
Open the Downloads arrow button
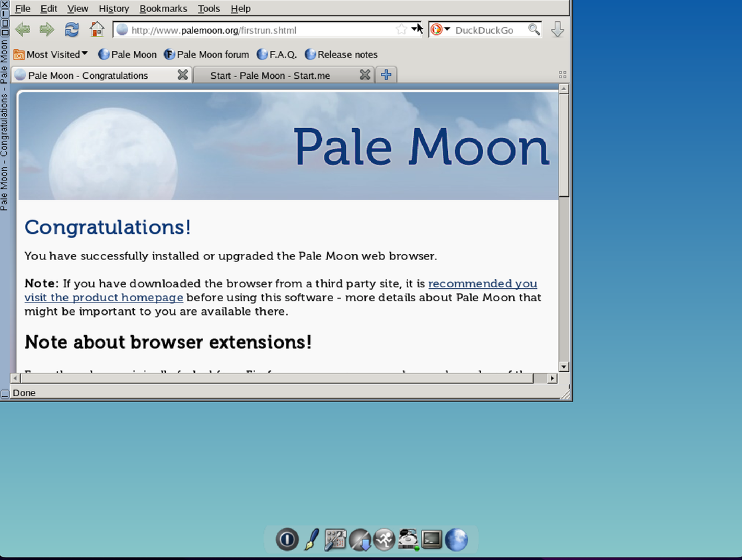point(557,30)
